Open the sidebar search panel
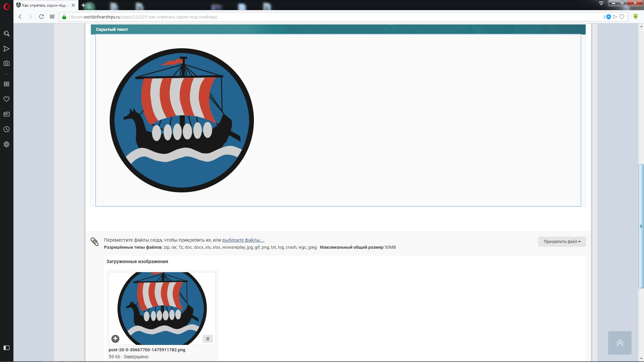 coord(6,34)
